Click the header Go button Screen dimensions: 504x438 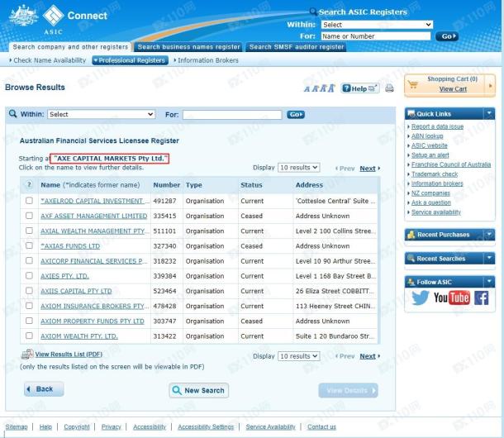(x=447, y=36)
